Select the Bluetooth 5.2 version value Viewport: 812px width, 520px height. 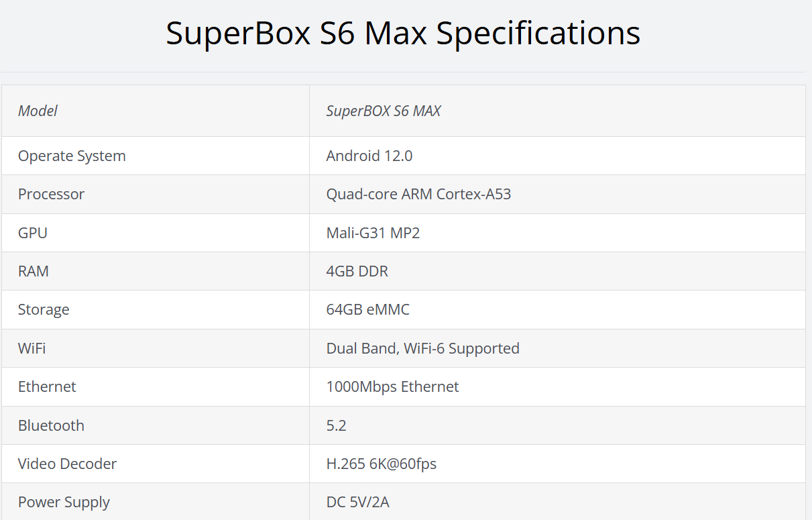coord(336,425)
